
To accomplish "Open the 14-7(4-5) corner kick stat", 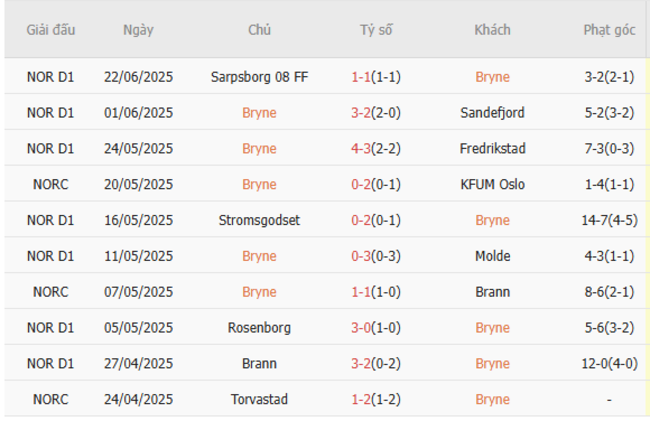I will click(609, 220).
